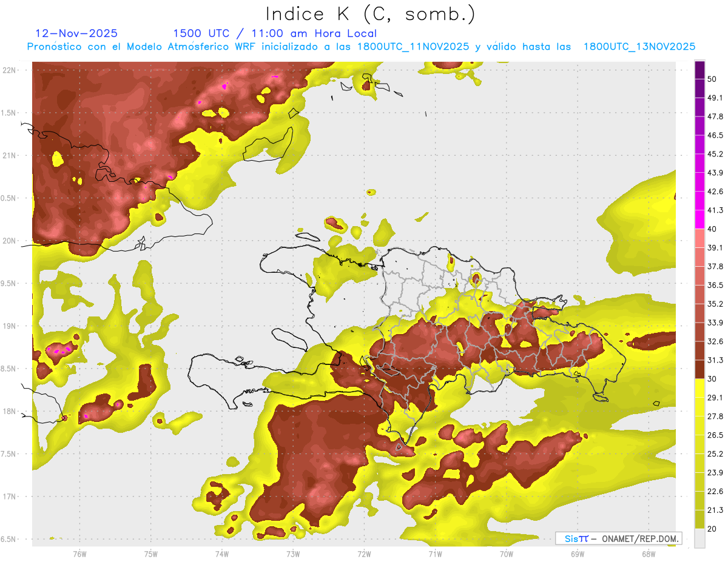Click the "19N" latitude label
The width and height of the screenshot is (728, 562).
click(x=10, y=326)
